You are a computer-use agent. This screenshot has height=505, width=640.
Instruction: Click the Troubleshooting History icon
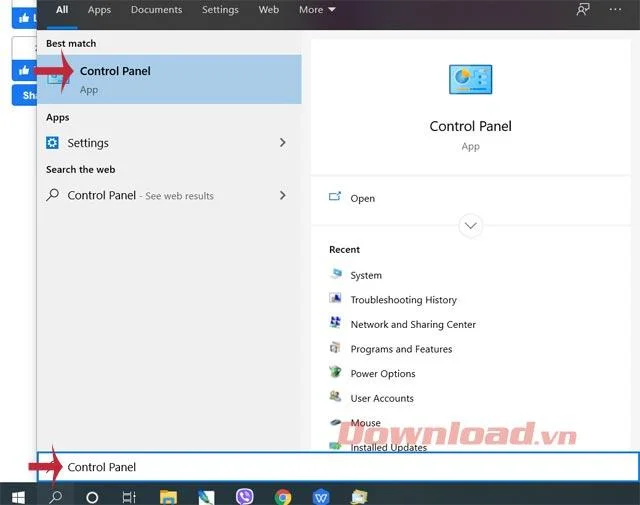(336, 298)
